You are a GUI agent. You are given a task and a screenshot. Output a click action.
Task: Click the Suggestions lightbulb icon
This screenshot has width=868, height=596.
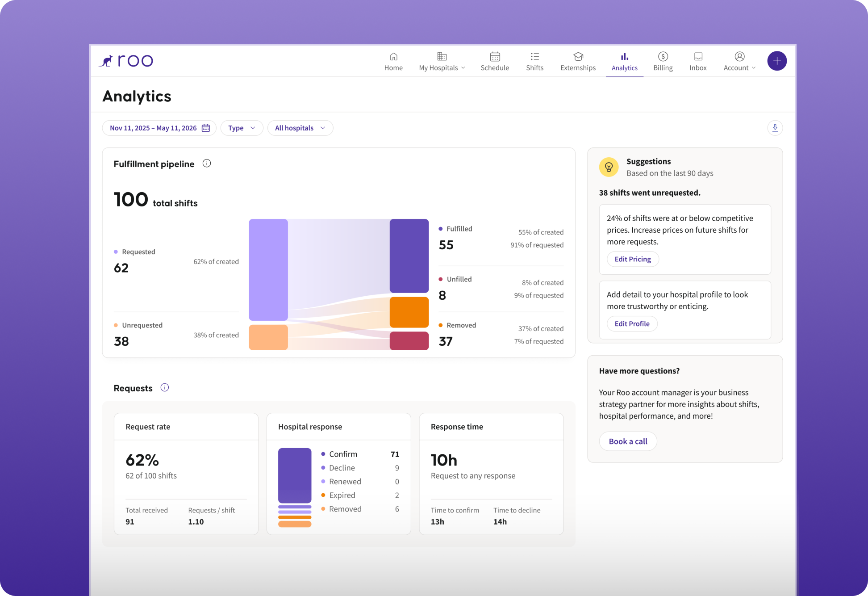(609, 167)
